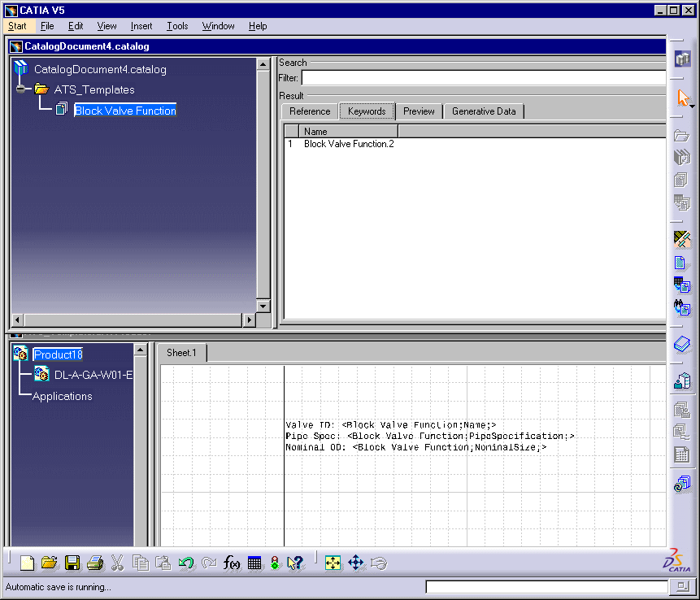
Task: Open the Design Table tool
Action: 254,563
